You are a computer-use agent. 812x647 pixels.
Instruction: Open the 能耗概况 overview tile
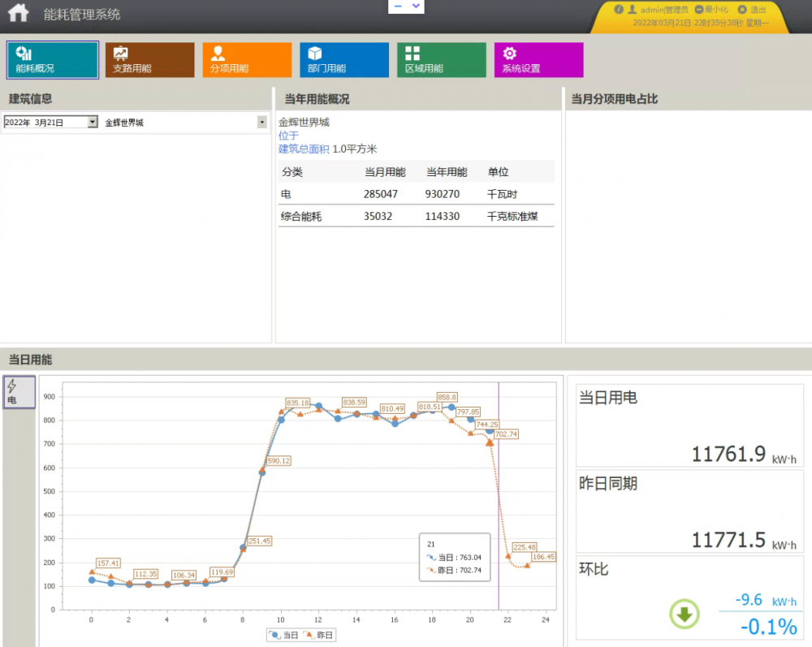point(53,60)
